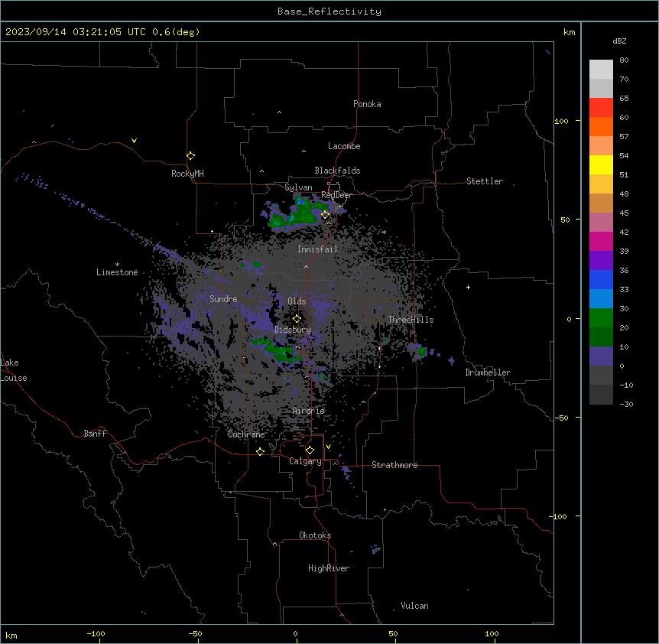Click the asterisk marker above Limestone label

tap(117, 265)
